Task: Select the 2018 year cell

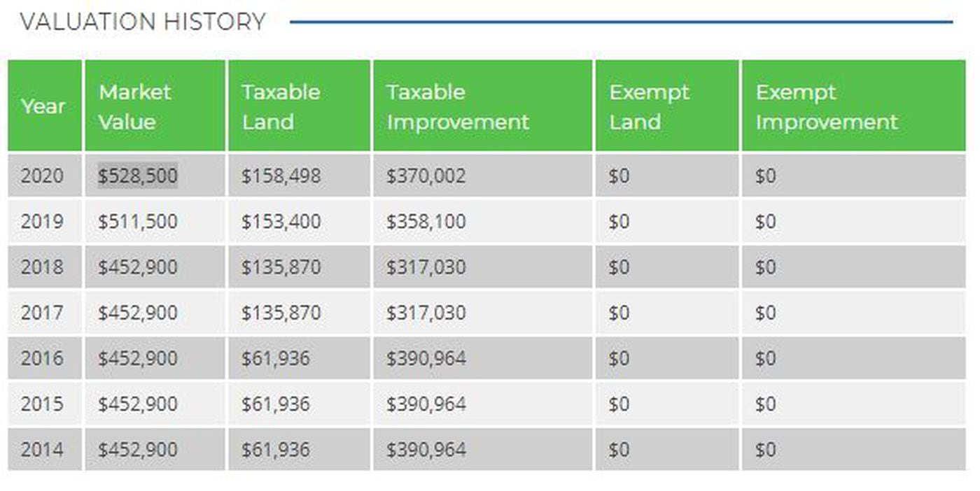Action: pyautogui.click(x=42, y=267)
